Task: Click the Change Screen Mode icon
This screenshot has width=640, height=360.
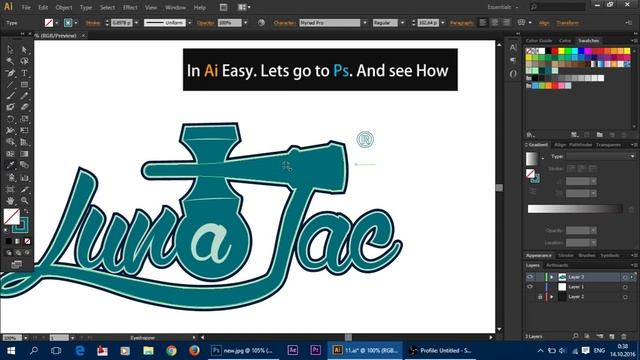Action: 16,265
